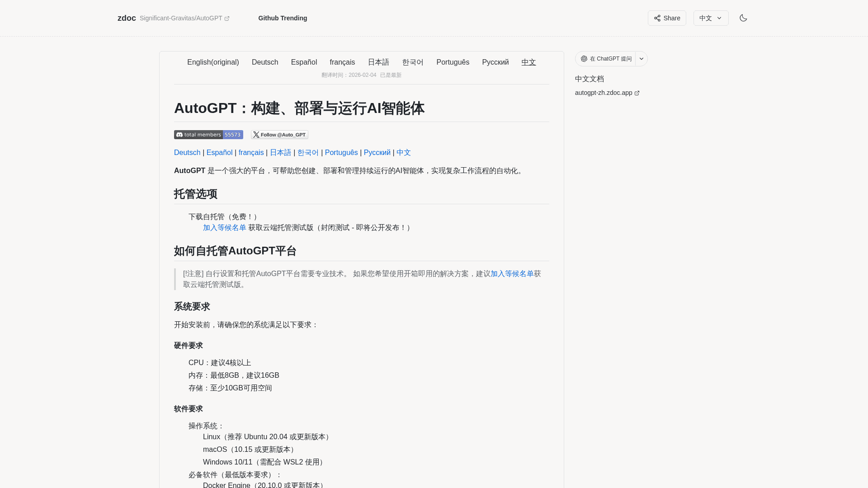Click the Português link below the badges
868x488 pixels.
tap(341, 152)
